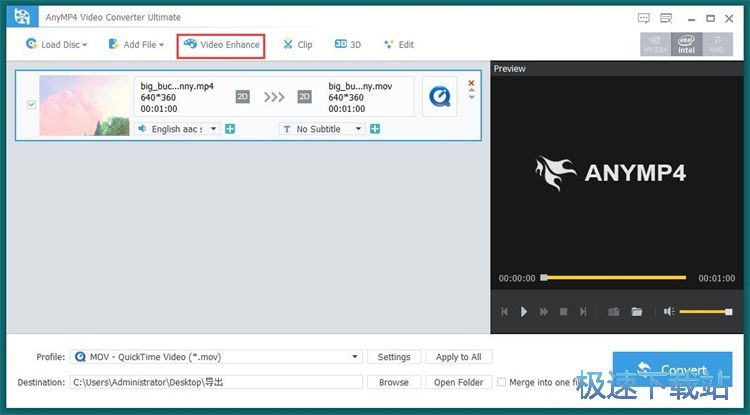
Task: Fast forward the preview
Action: click(544, 312)
